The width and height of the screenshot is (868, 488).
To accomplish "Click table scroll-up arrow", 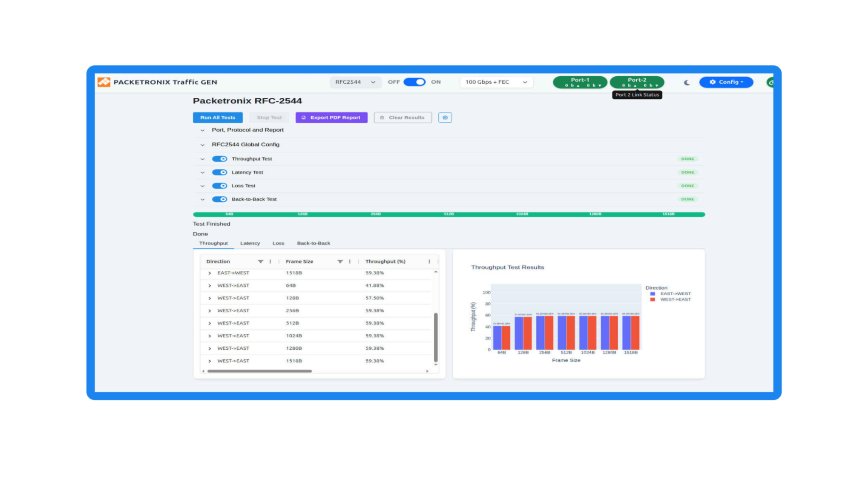I will 436,272.
